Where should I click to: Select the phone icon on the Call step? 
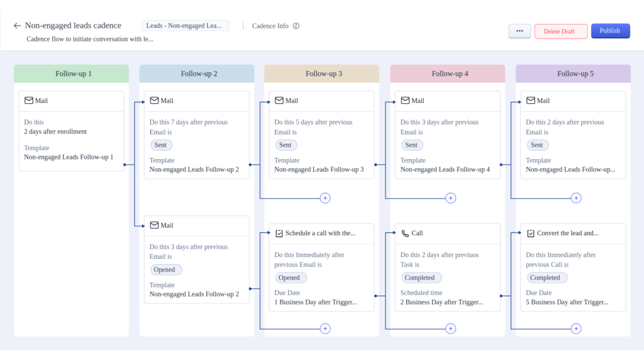point(404,233)
